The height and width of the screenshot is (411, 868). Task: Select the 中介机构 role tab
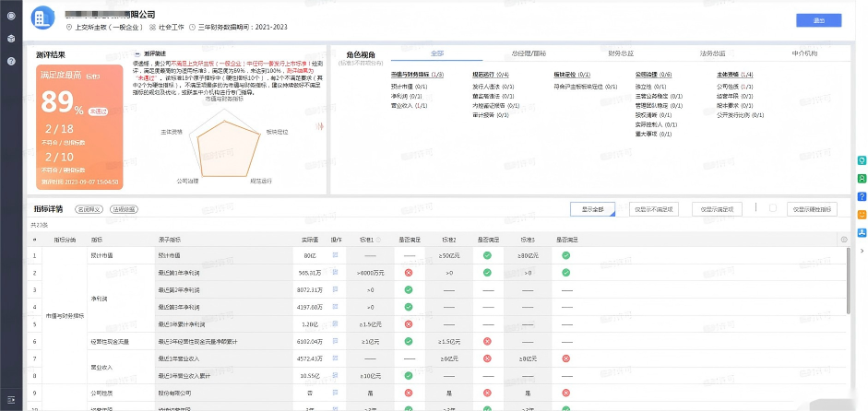tap(804, 54)
